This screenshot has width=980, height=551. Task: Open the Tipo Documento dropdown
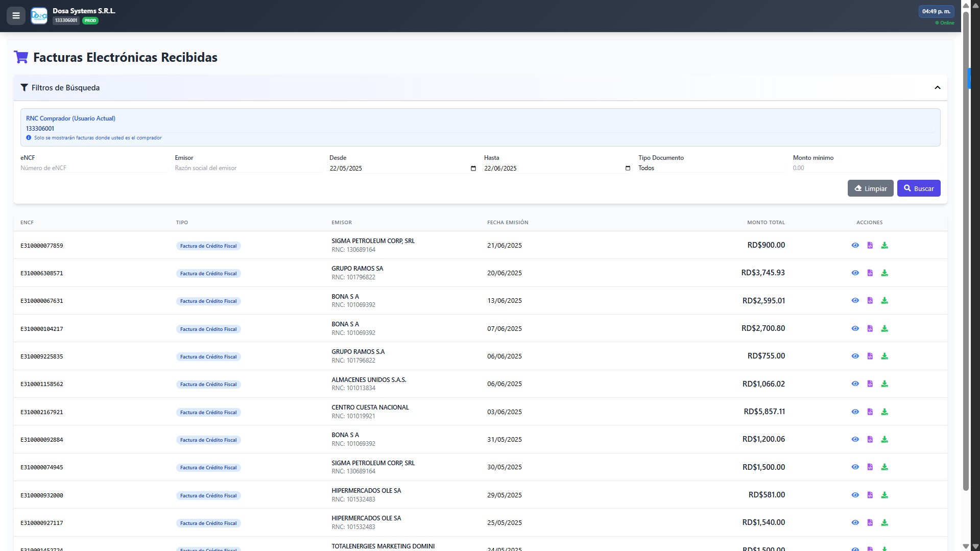711,168
